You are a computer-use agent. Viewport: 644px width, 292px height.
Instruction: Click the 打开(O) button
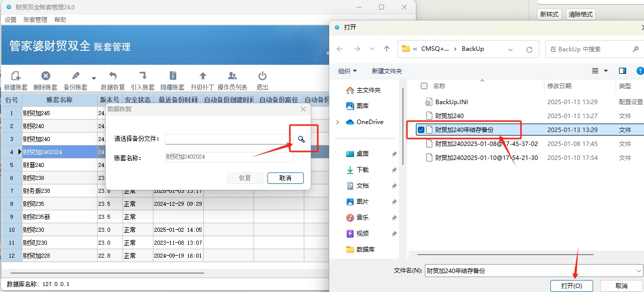point(571,286)
